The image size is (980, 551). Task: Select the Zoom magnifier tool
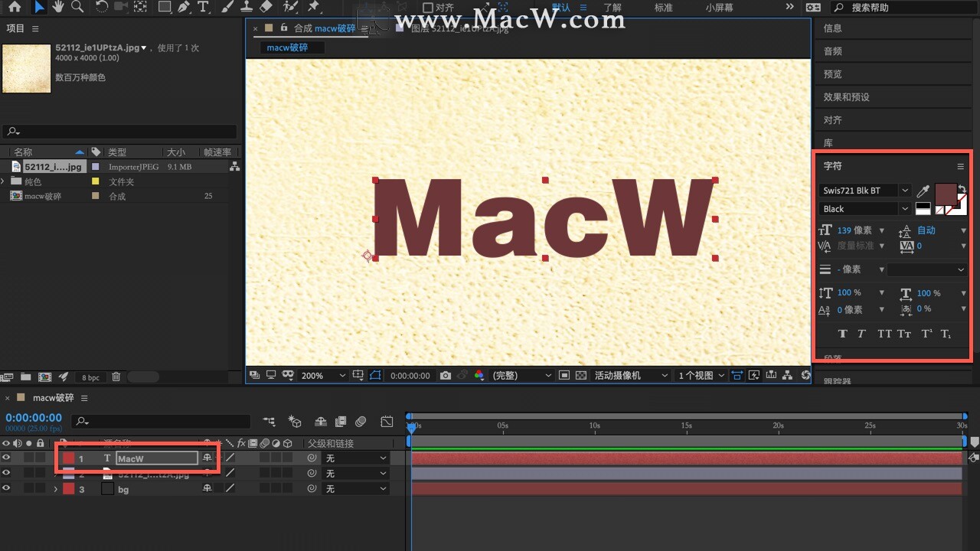(x=77, y=7)
